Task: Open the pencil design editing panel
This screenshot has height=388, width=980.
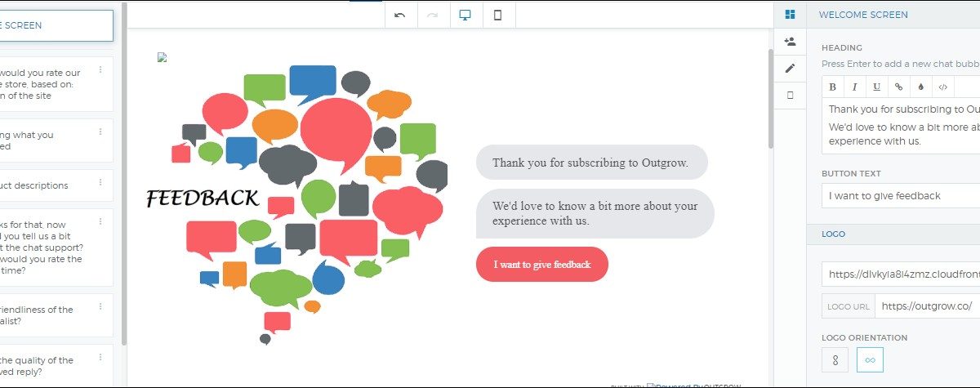Action: coord(790,68)
